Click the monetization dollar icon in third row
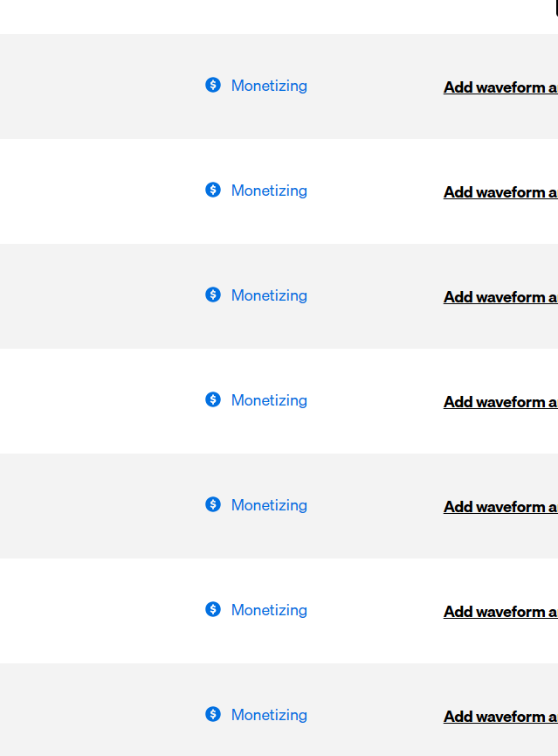Image resolution: width=558 pixels, height=756 pixels. point(213,295)
